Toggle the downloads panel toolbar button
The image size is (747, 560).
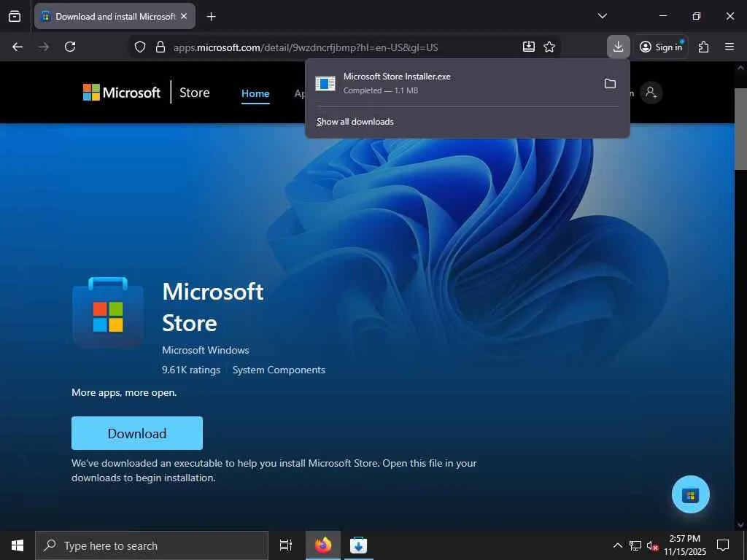(619, 47)
